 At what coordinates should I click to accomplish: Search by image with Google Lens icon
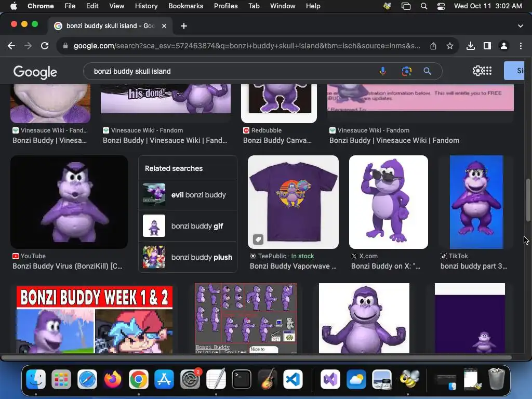point(406,71)
